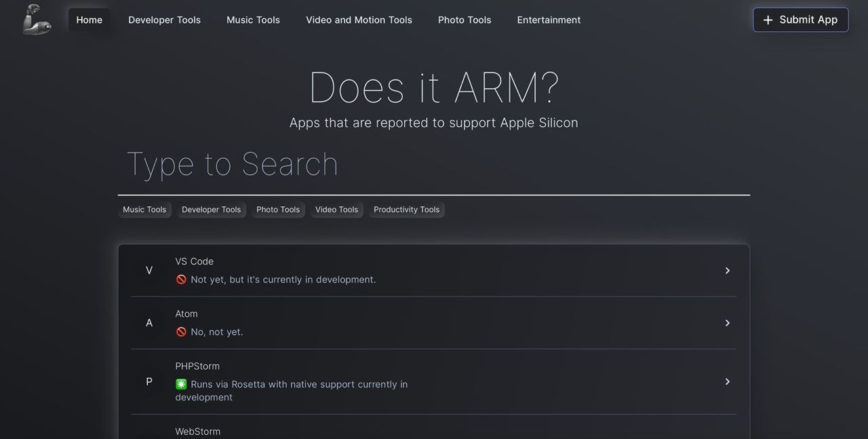Click the Submit App button
This screenshot has height=439, width=868.
click(801, 20)
